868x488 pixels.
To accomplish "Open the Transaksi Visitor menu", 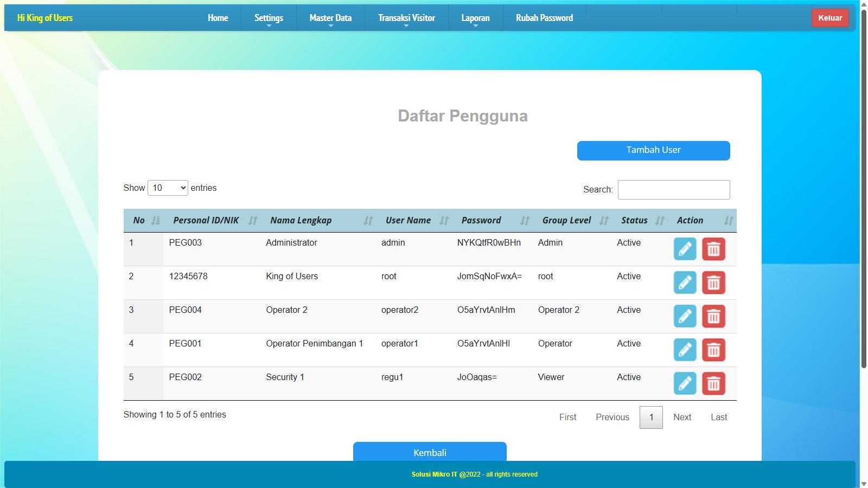I will tap(406, 18).
